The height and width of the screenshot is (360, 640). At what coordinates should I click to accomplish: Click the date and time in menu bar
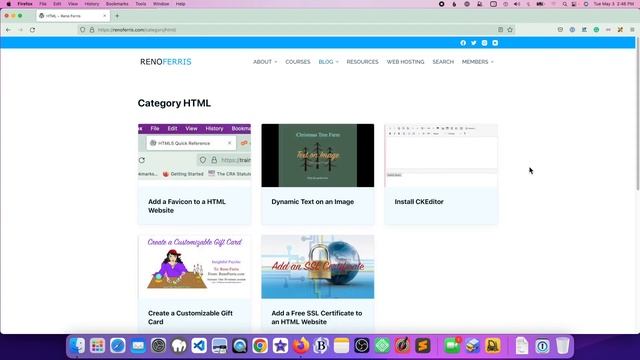(x=614, y=4)
